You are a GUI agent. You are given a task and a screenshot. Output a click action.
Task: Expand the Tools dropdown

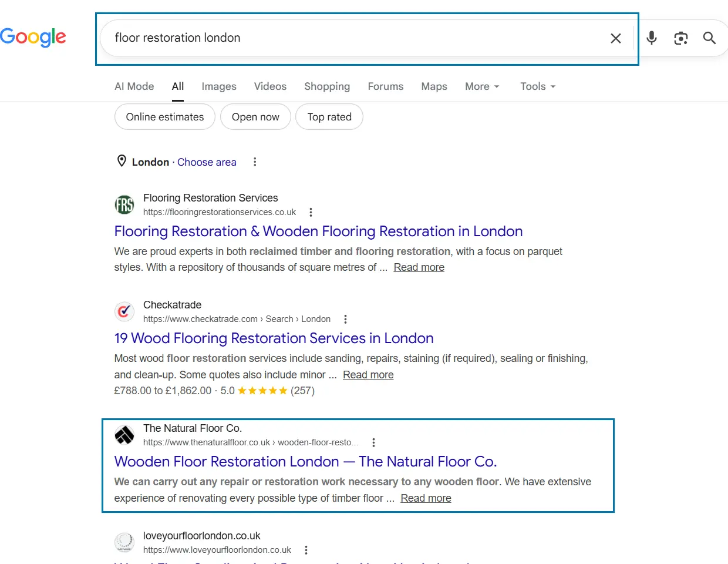538,86
